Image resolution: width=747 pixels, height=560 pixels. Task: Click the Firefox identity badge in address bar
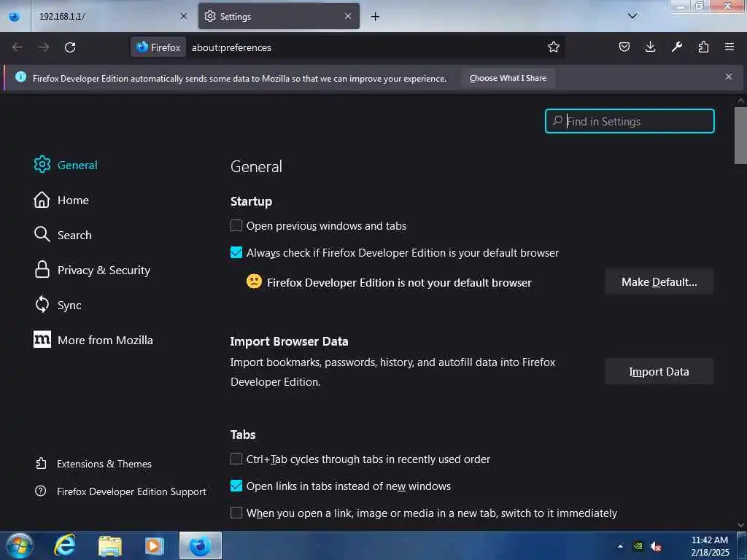point(158,47)
